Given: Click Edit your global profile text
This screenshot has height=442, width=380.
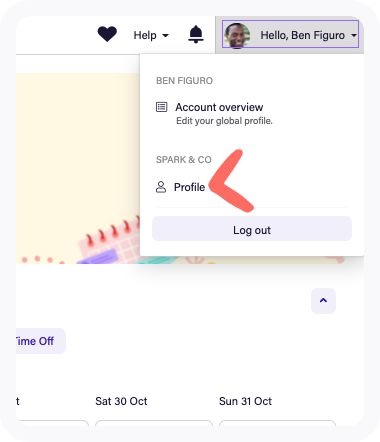Looking at the screenshot, I should coord(224,121).
